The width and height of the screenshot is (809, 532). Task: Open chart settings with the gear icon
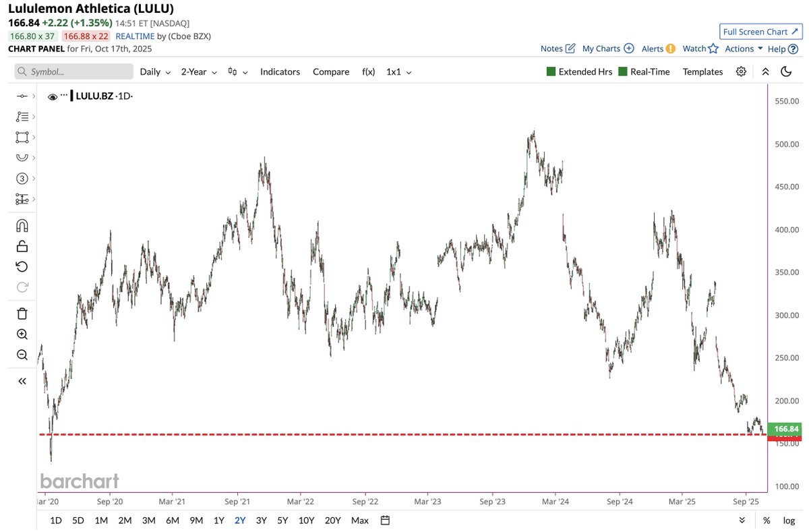[741, 71]
